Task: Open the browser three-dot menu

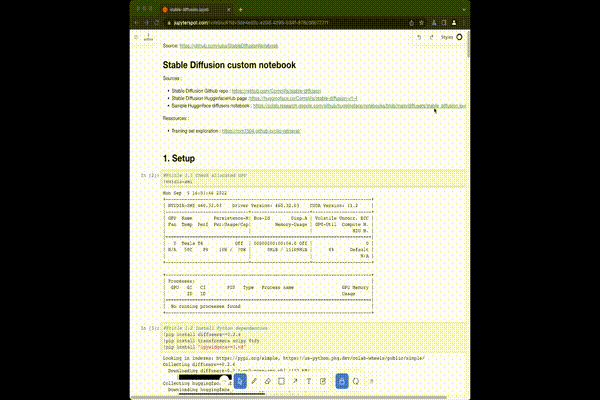Action: coord(463,23)
